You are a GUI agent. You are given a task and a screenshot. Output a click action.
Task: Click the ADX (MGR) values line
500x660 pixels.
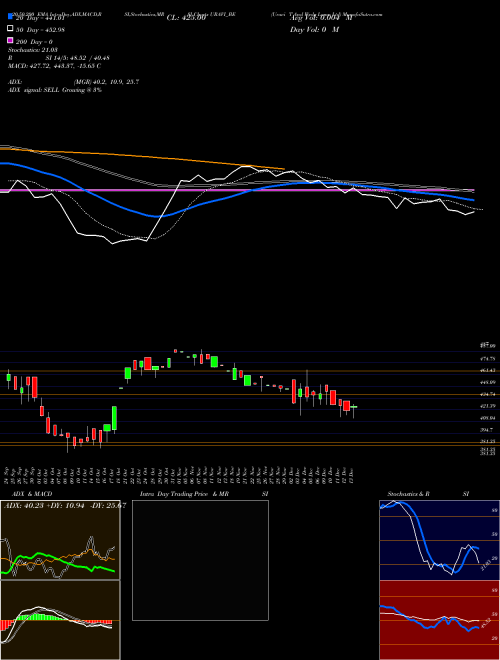[x=74, y=82]
